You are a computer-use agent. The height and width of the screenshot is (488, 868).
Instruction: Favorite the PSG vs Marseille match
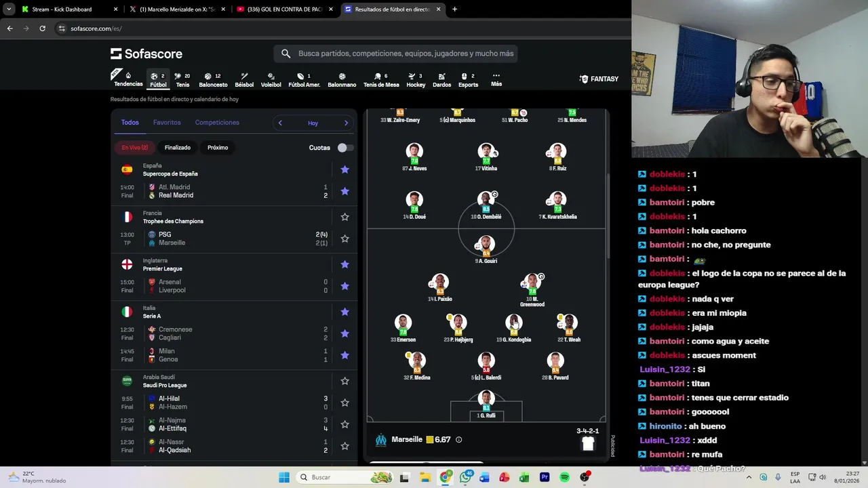click(x=344, y=239)
